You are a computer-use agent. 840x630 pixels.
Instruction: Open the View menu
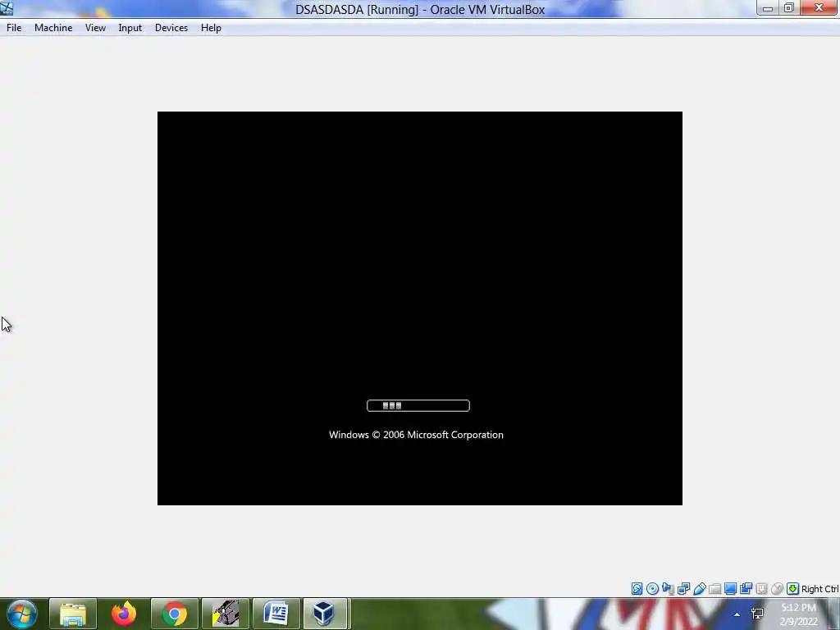coord(95,28)
